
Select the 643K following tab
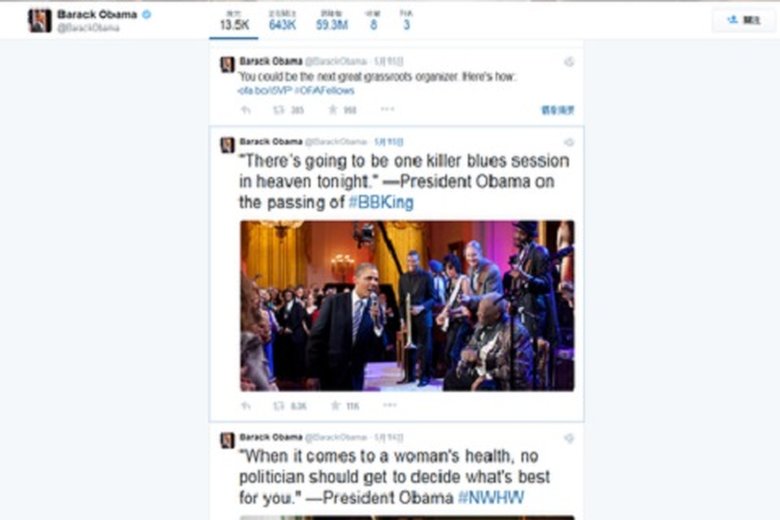coord(282,20)
